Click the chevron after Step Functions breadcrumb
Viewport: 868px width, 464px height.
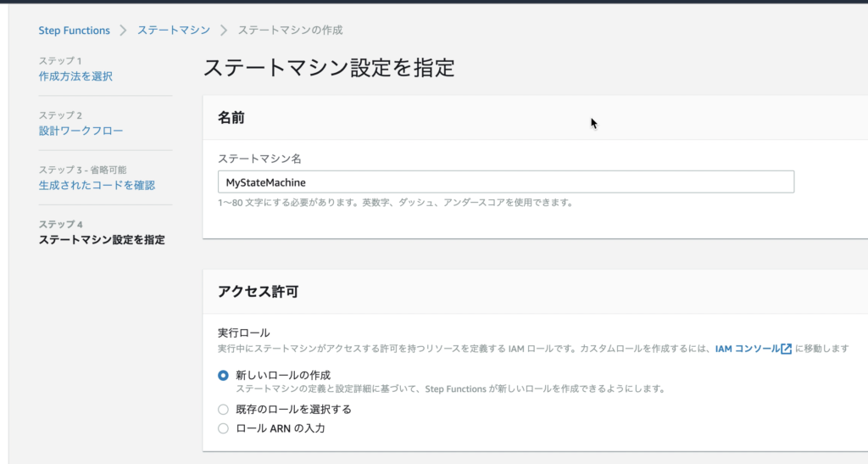[x=124, y=30]
